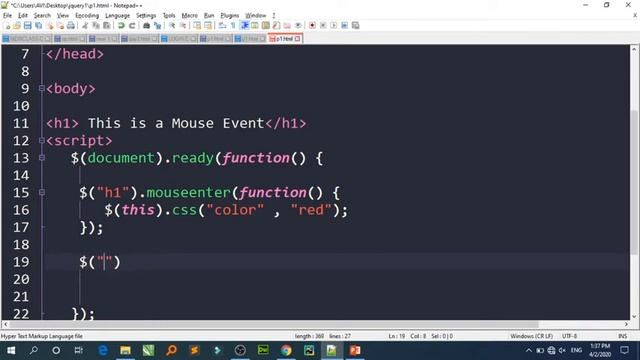Open the Search menu
The image size is (640, 360).
click(42, 16)
